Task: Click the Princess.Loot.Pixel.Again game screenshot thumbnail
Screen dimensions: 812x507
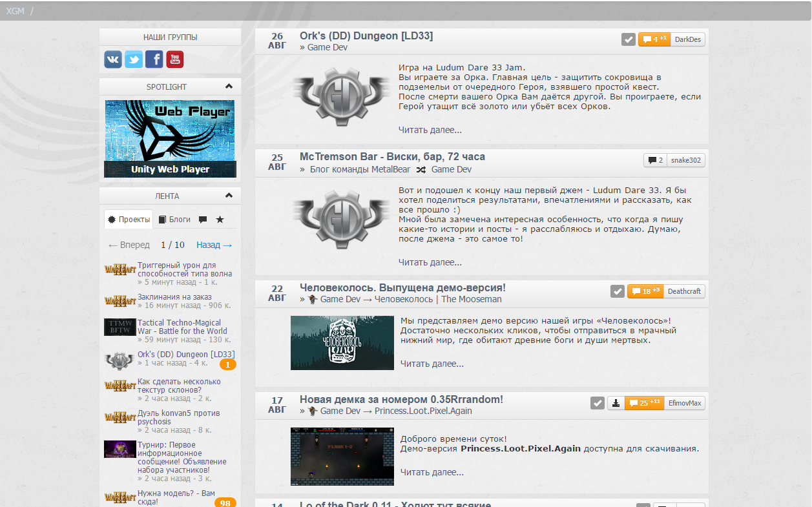Action: tap(342, 456)
